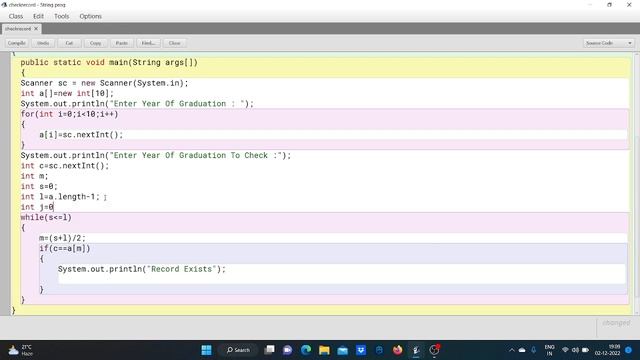Open the Options menu
This screenshot has width=640, height=360.
coord(91,16)
